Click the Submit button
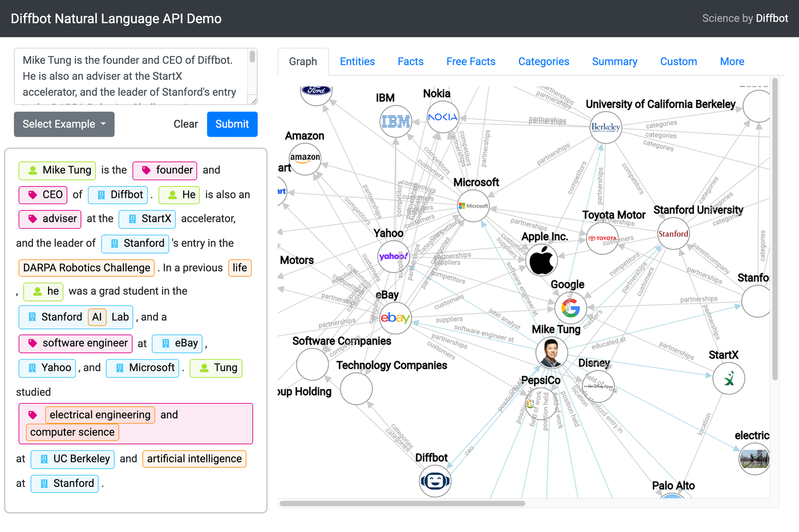Viewport: 799px width, 532px height. [232, 124]
